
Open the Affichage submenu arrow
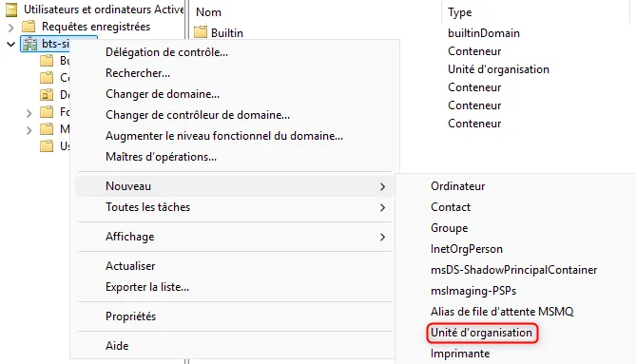click(x=382, y=238)
